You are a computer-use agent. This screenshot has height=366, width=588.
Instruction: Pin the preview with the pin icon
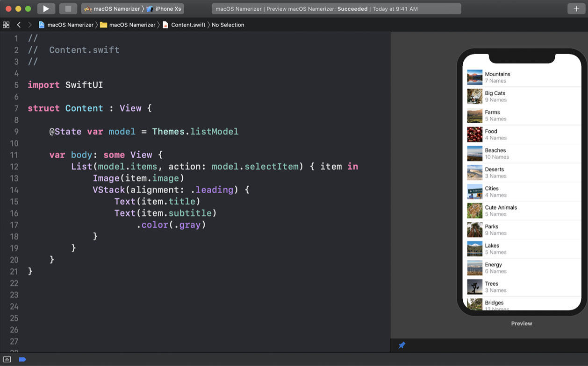tap(402, 345)
